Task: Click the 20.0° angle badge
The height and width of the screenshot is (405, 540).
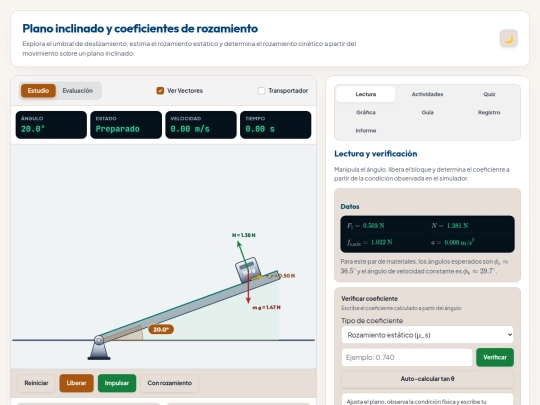Action: pyautogui.click(x=161, y=329)
